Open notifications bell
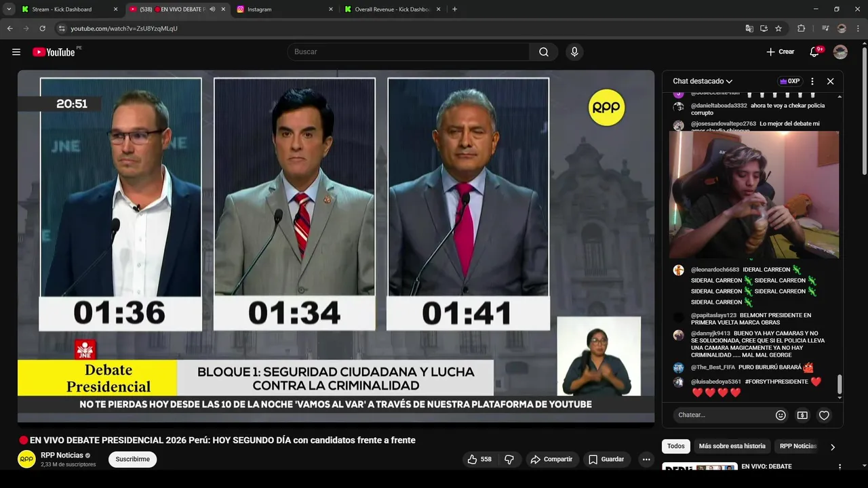Viewport: 868px width, 488px height. [x=815, y=52]
